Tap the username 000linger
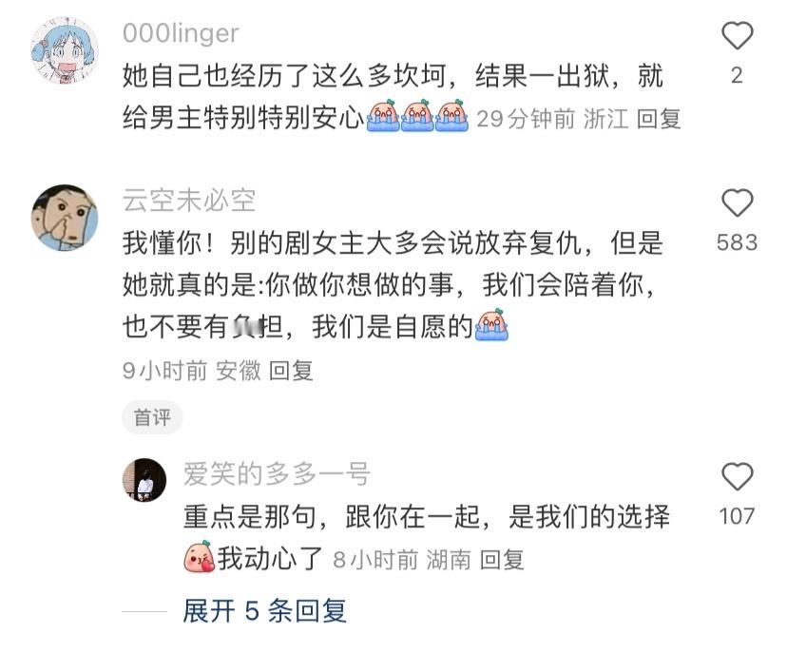This screenshot has width=787, height=672. 181,33
